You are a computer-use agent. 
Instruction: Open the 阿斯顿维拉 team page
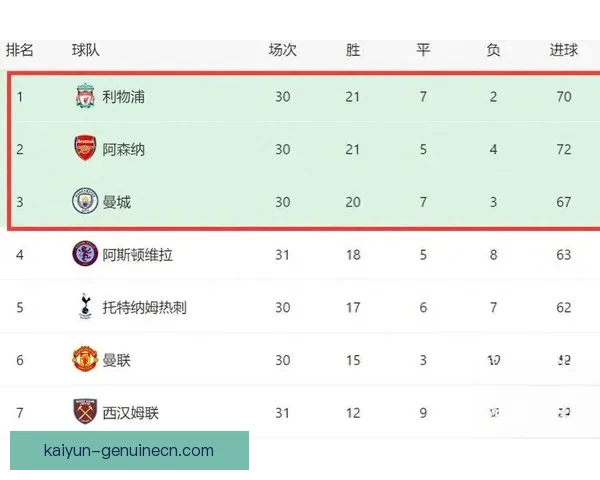pos(138,254)
